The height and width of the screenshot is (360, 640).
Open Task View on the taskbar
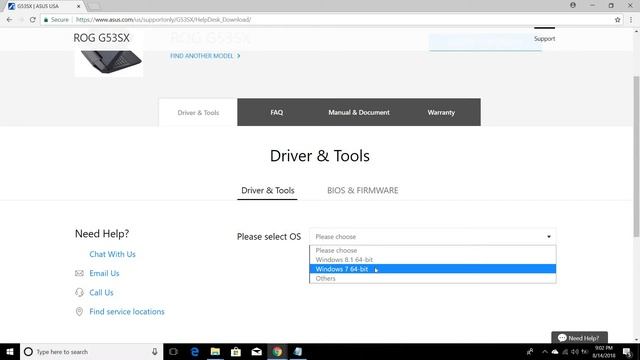pyautogui.click(x=173, y=352)
